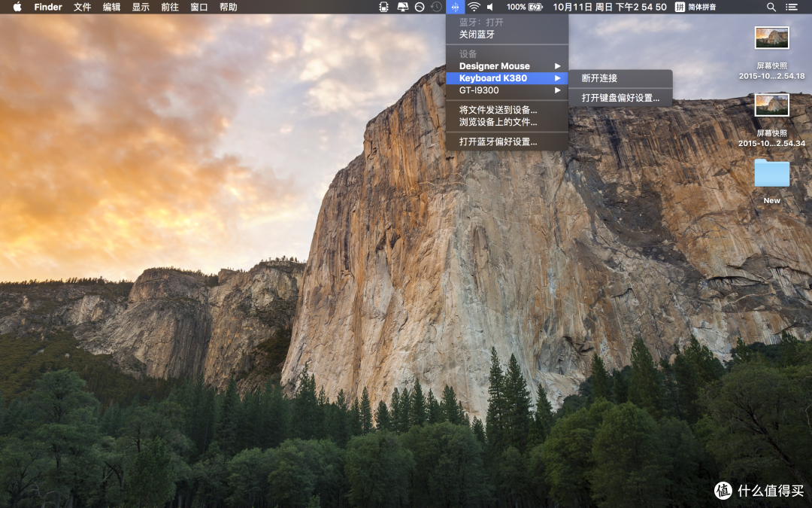Open the 帮助 menu
The width and height of the screenshot is (812, 508).
229,7
